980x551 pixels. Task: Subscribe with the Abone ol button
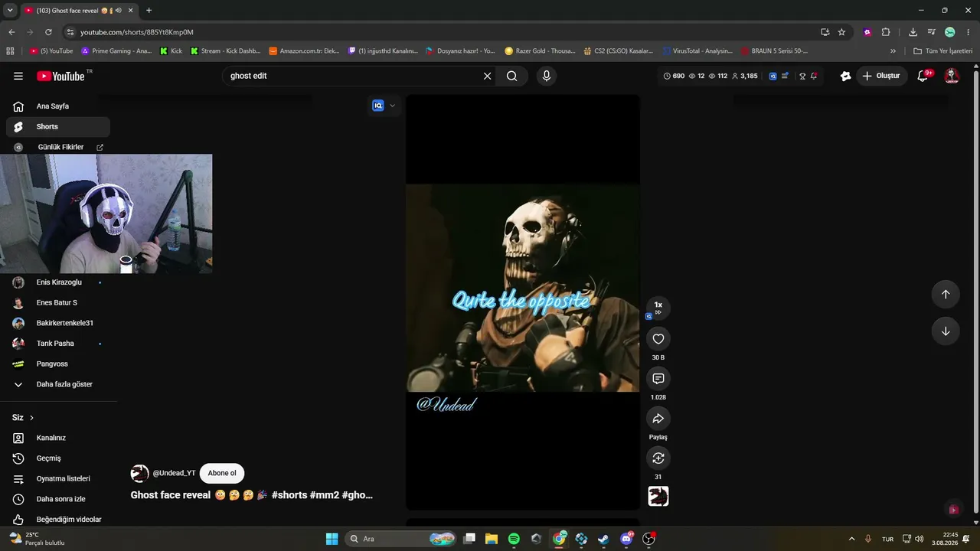(x=222, y=473)
